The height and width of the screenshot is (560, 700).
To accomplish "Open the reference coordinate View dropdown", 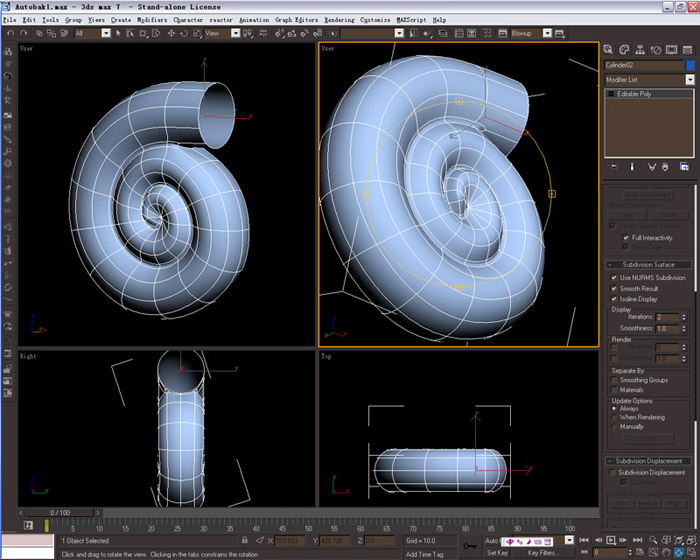I will (x=235, y=33).
